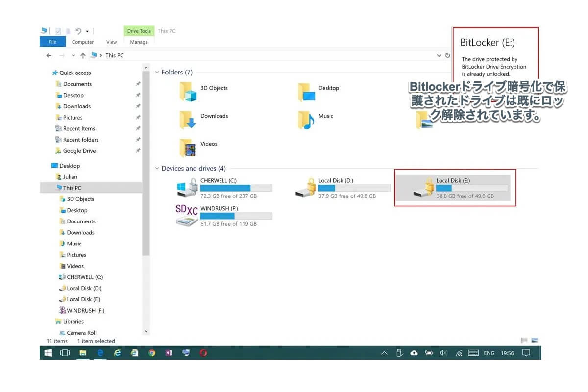Screen dimensions: 588x392
Task: Click CHERWELL (C:) storage usage bar
Action: [x=236, y=188]
